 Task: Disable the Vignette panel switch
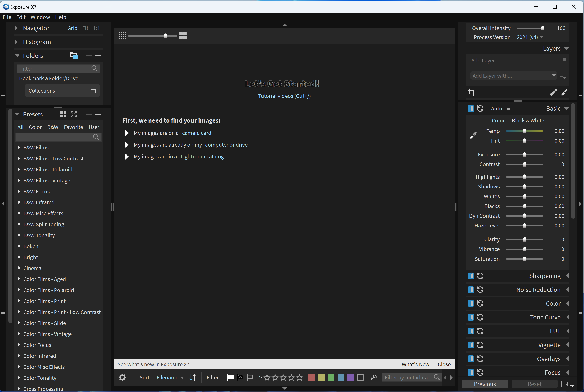click(x=471, y=345)
